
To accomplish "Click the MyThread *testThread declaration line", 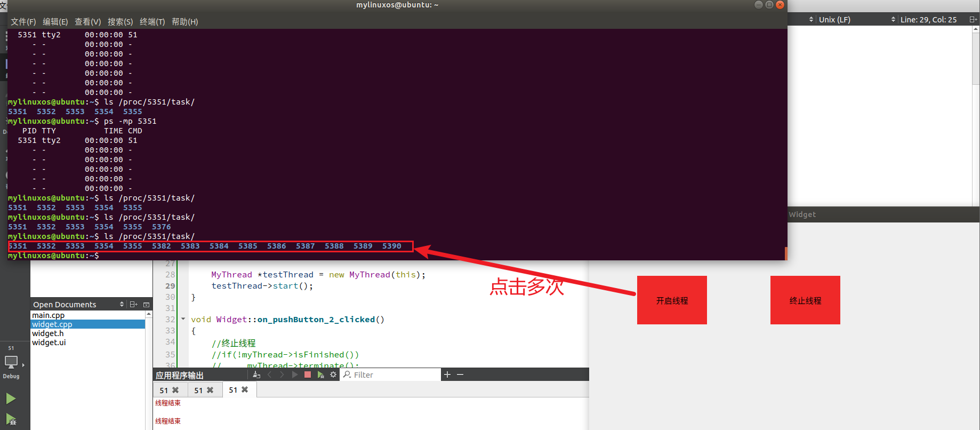I will [x=318, y=275].
